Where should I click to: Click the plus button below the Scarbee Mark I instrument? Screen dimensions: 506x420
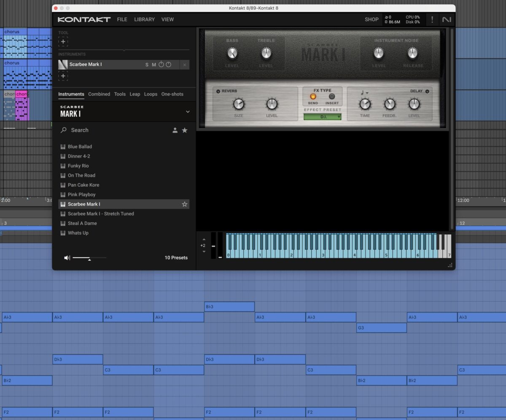tap(63, 76)
